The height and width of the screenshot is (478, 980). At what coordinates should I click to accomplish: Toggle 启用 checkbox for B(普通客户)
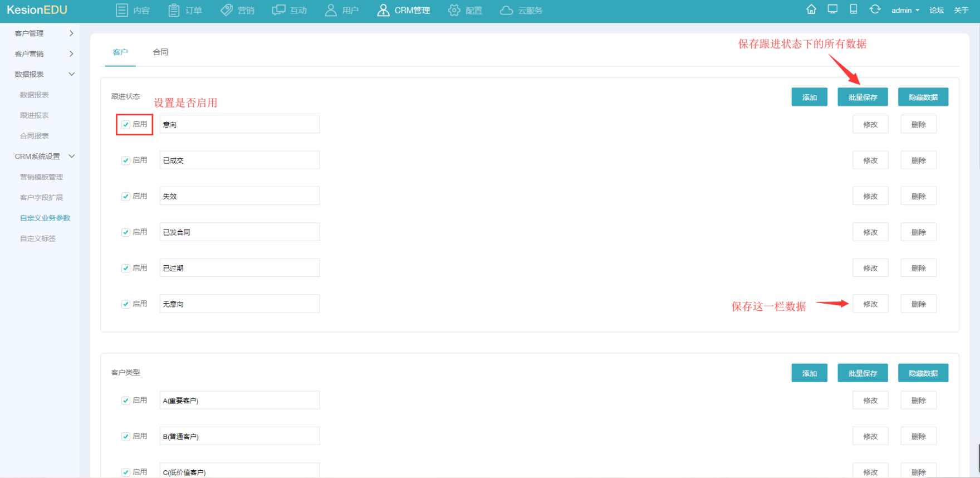point(126,437)
